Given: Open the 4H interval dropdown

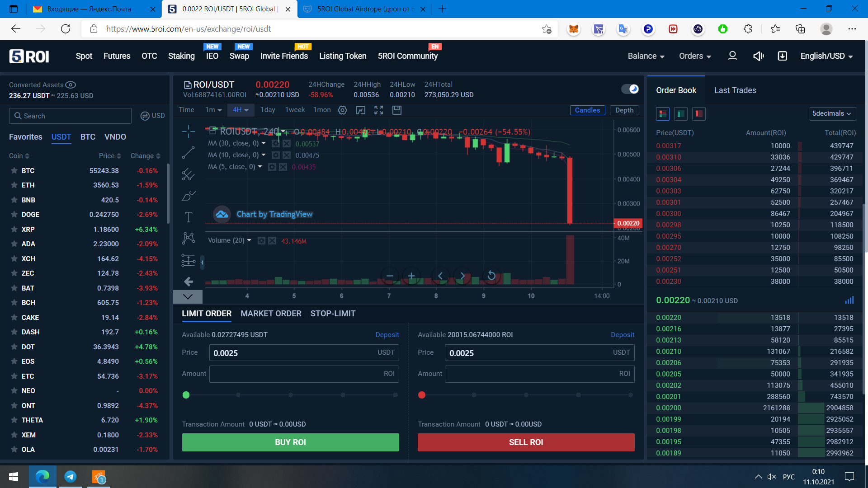Looking at the screenshot, I should (x=241, y=110).
